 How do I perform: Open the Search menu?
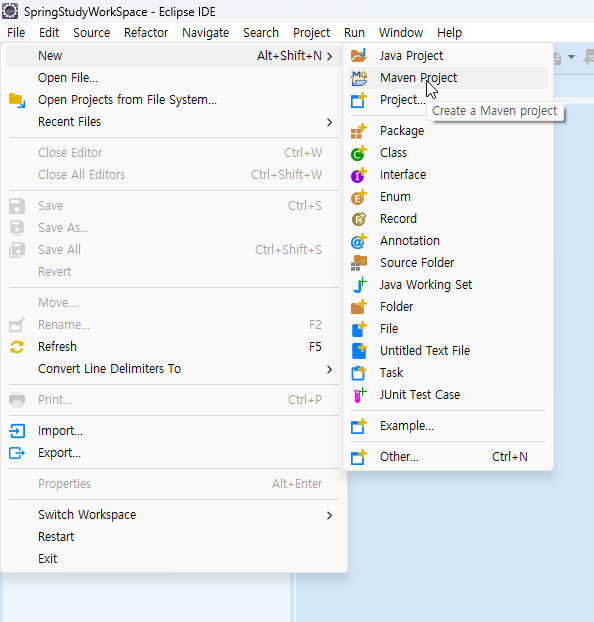pos(261,33)
